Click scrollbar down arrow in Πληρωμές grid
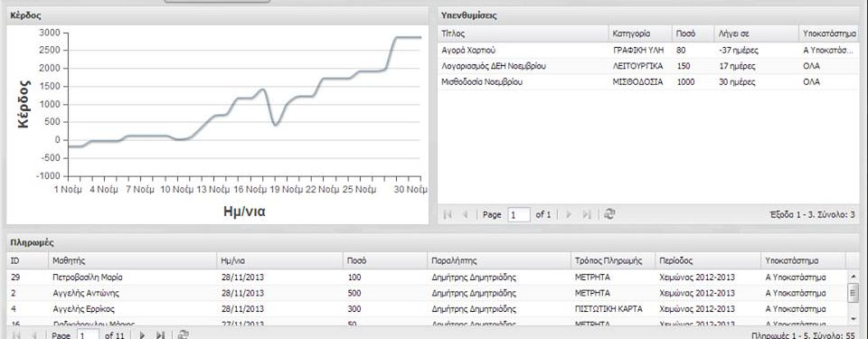The image size is (868, 339). click(853, 320)
